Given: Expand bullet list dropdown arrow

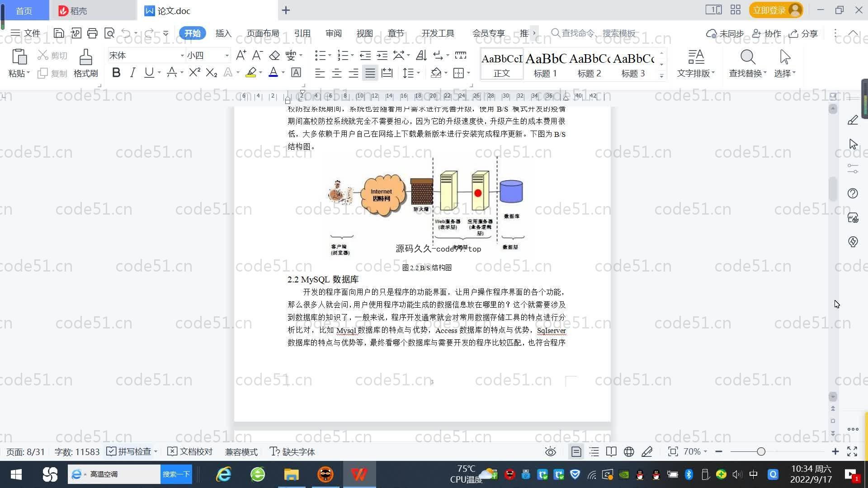Looking at the screenshot, I should point(330,56).
